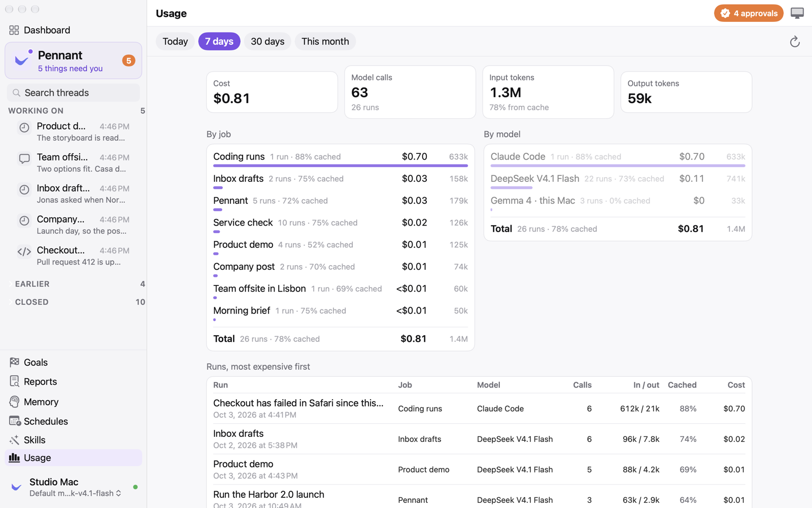Open Schedules via its calendar icon
This screenshot has height=508, width=812.
[15, 421]
